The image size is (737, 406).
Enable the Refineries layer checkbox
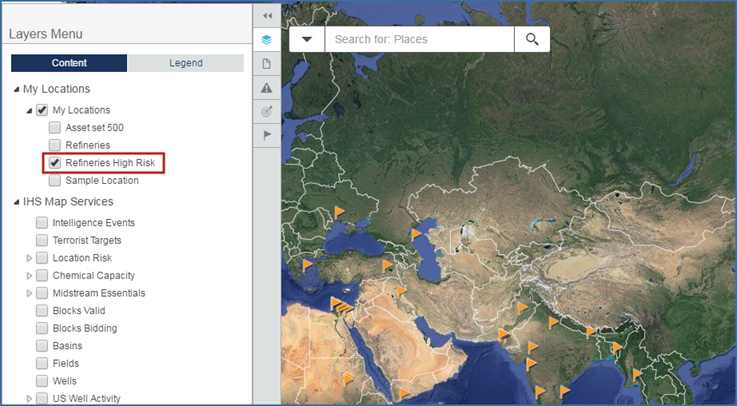(55, 145)
